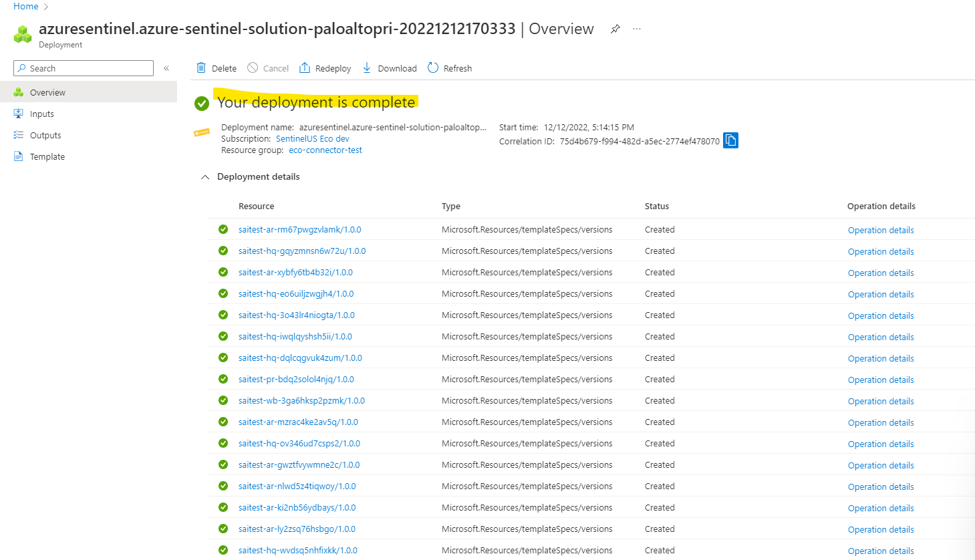Click the Download icon
This screenshot has width=975, height=560.
(366, 67)
